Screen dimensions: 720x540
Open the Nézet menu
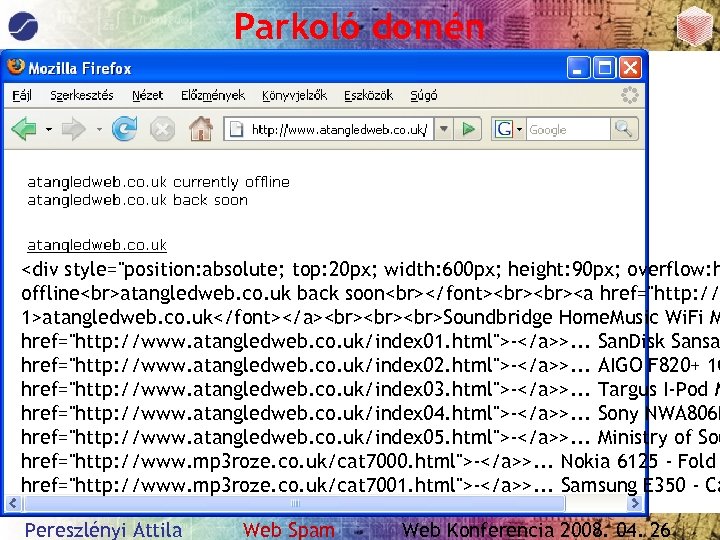(x=147, y=96)
